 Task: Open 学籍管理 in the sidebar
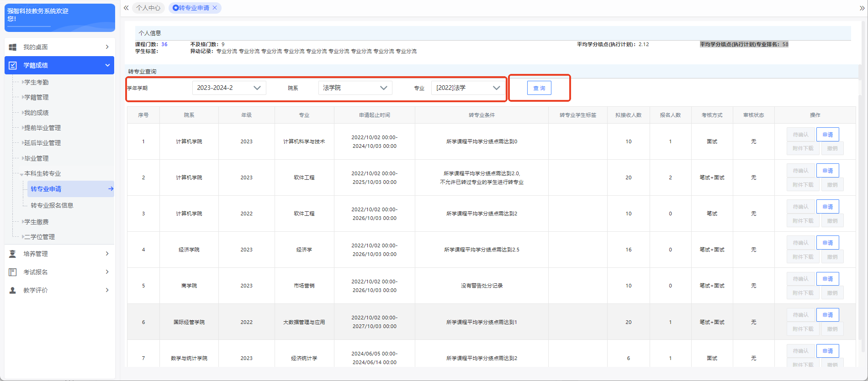pyautogui.click(x=36, y=97)
